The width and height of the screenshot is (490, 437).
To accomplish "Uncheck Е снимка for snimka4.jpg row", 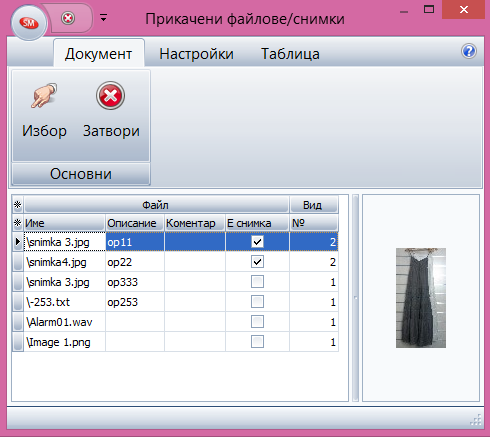I will (x=257, y=262).
